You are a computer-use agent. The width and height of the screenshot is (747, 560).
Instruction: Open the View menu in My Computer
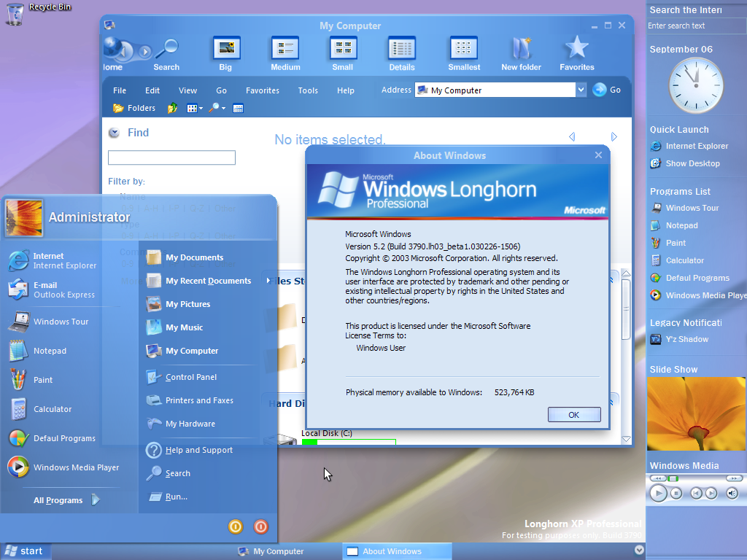[187, 90]
